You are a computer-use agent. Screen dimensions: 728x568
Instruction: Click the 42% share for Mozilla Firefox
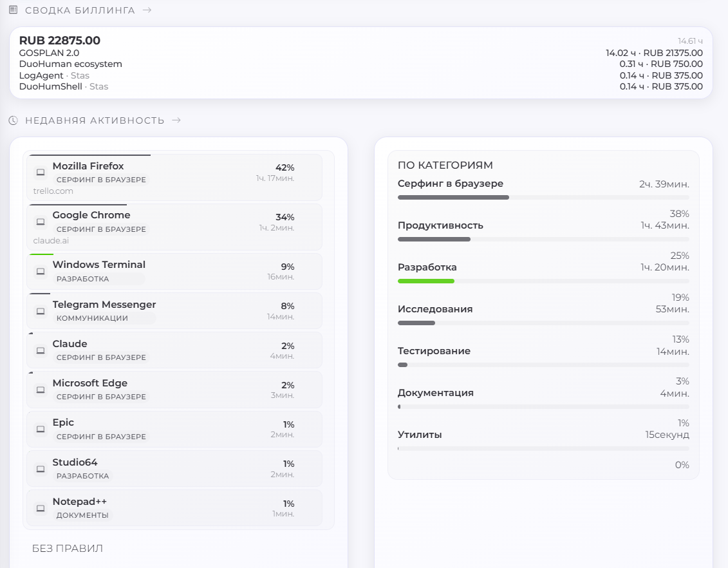click(285, 167)
